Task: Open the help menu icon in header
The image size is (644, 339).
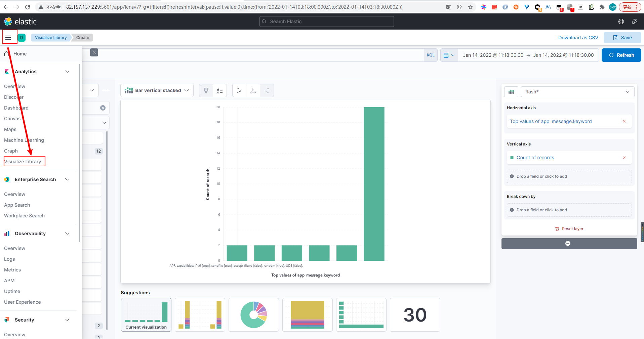Action: 621,22
